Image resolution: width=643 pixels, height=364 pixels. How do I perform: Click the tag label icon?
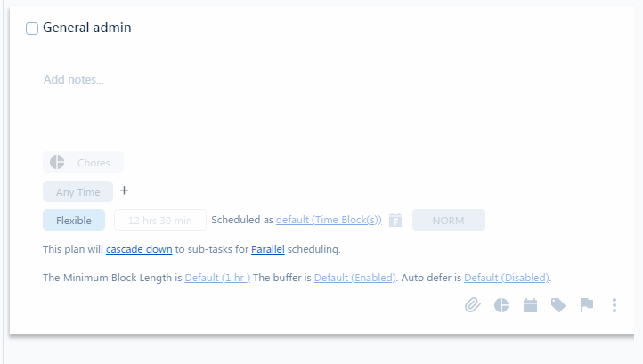[x=558, y=305]
